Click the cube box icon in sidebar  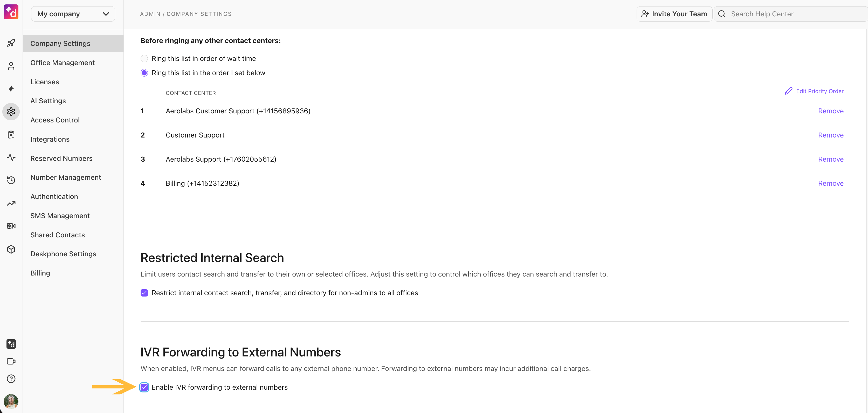coord(11,249)
